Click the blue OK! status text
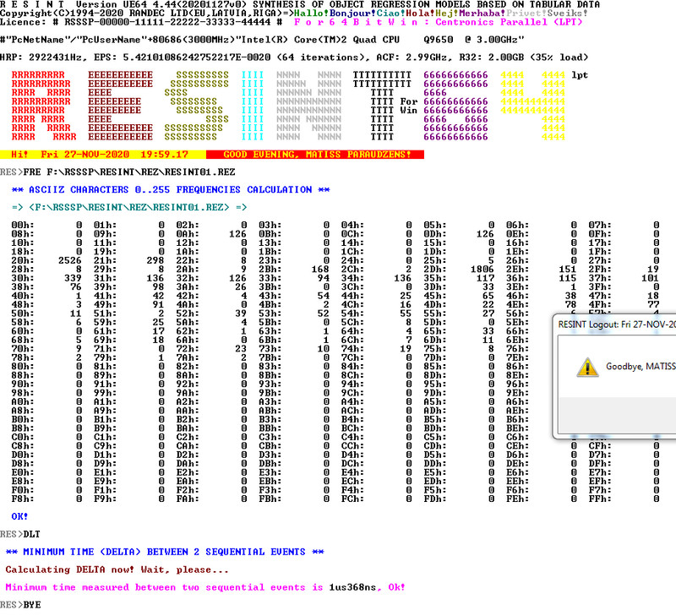Screen dimensions: 676x616 click(x=19, y=516)
